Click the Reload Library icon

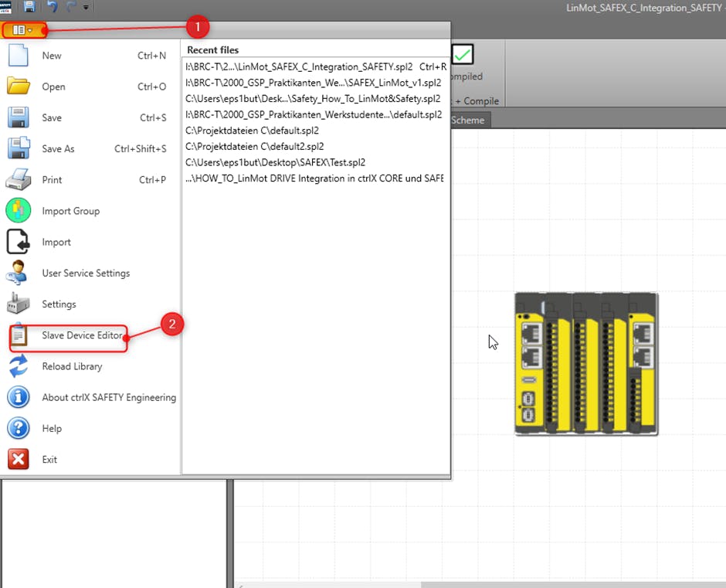tap(18, 366)
